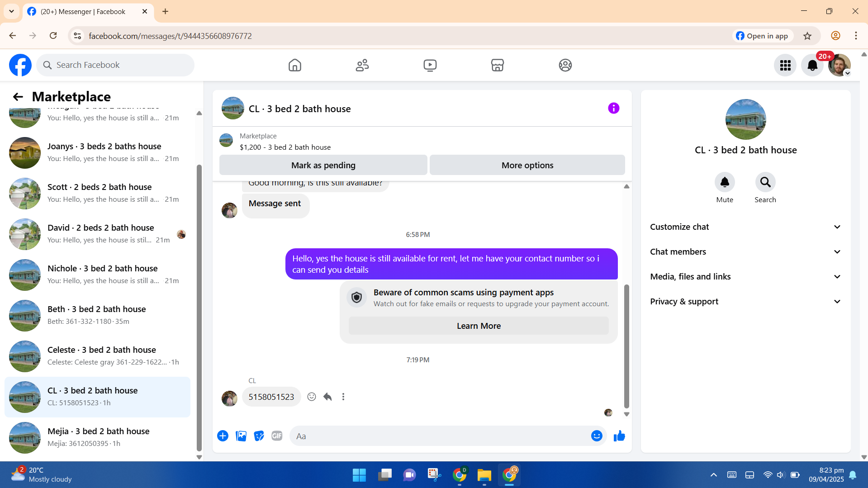Open the $1,200 - 3 bed 2 bath house listing

tap(285, 147)
